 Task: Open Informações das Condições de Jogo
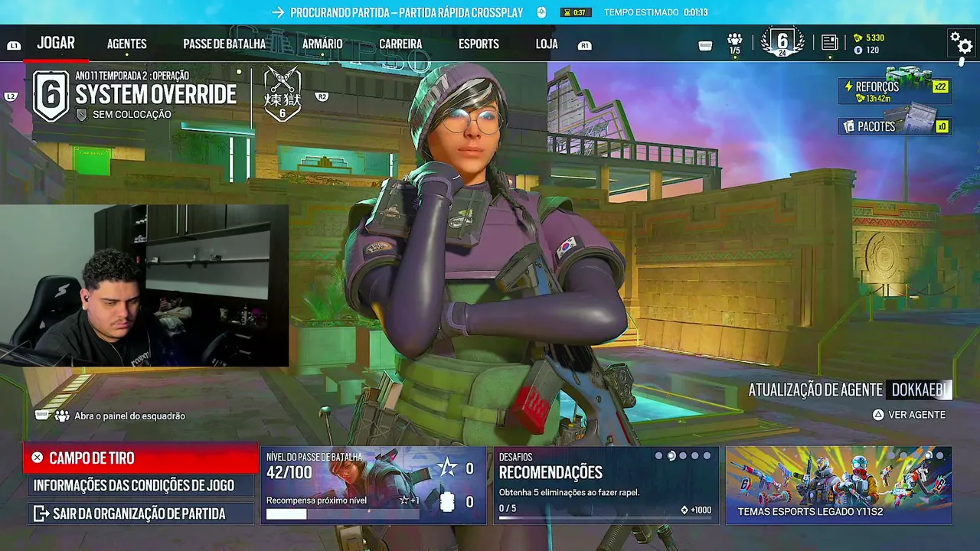click(x=141, y=485)
